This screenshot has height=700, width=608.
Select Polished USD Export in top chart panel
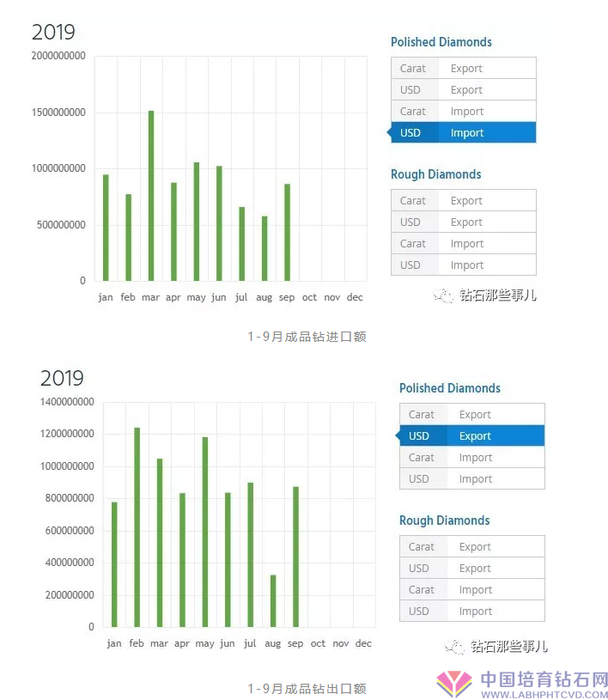pos(464,89)
